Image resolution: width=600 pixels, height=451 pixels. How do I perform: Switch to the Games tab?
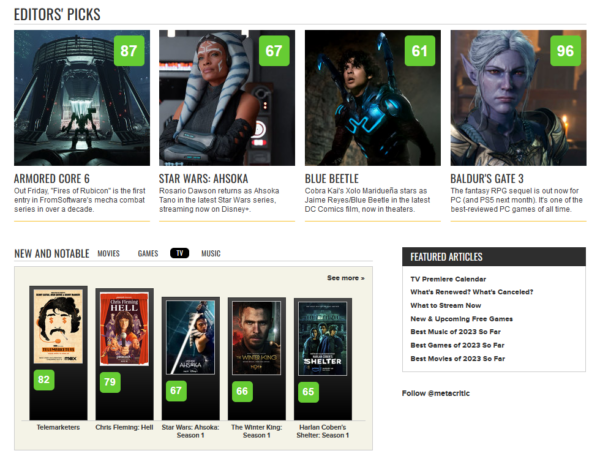(x=148, y=253)
